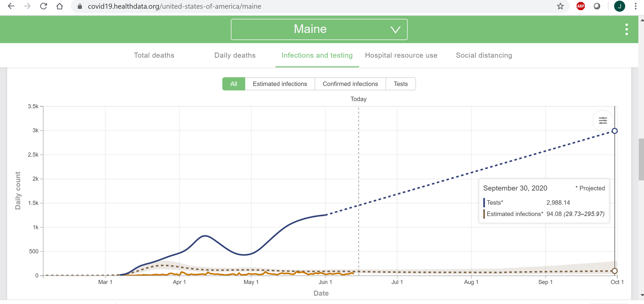This screenshot has width=644, height=304.
Task: Open the Chrome profile avatar J
Action: coord(619,6)
